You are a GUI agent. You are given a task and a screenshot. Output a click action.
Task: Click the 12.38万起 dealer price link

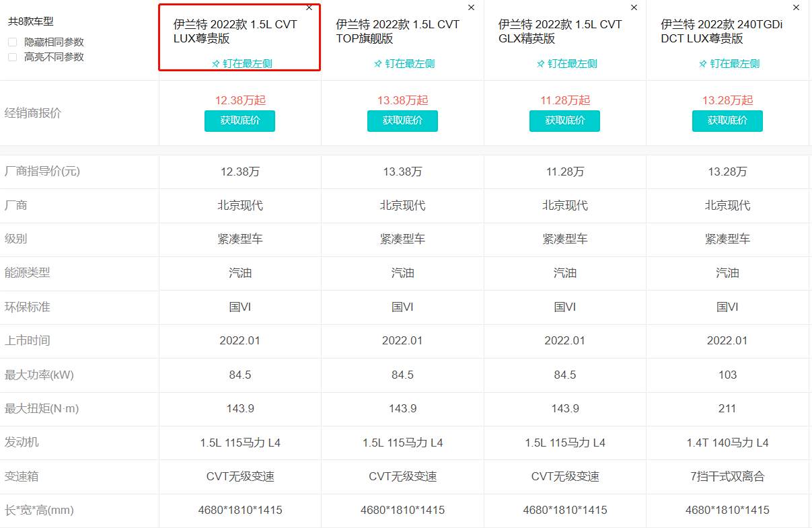coord(240,100)
